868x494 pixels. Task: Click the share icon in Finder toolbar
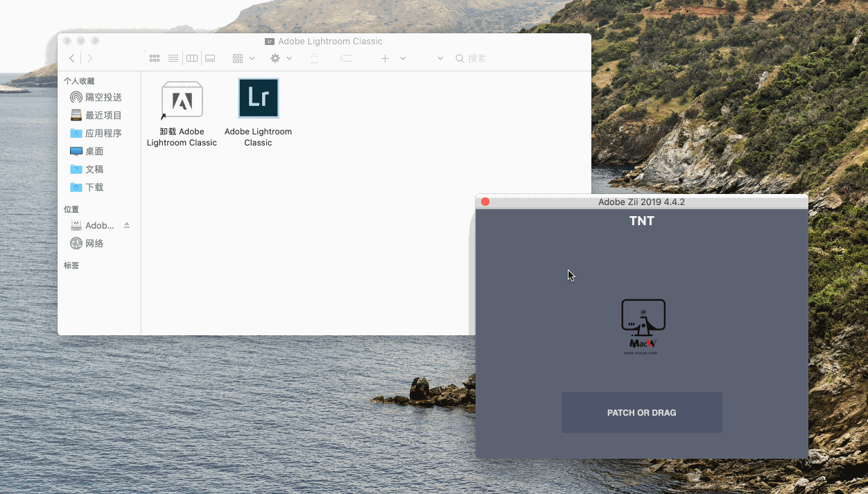(313, 58)
